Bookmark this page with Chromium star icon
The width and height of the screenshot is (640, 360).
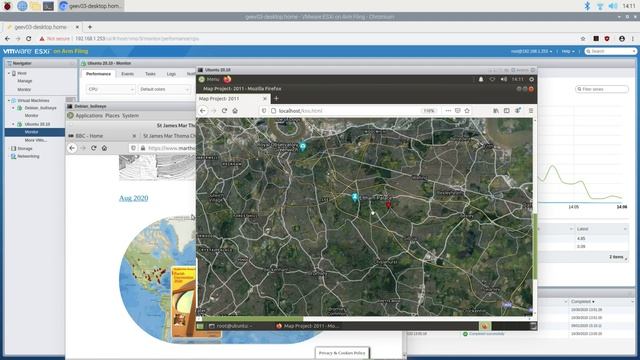[583, 38]
